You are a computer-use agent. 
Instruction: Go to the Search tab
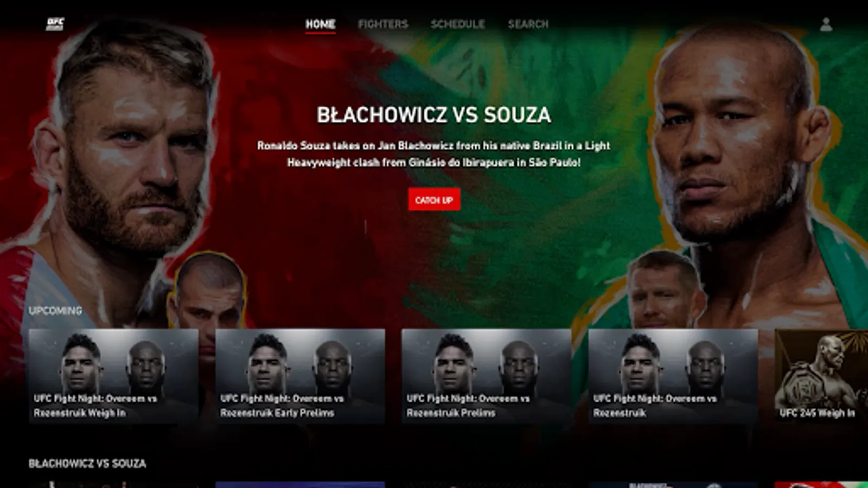tap(528, 24)
